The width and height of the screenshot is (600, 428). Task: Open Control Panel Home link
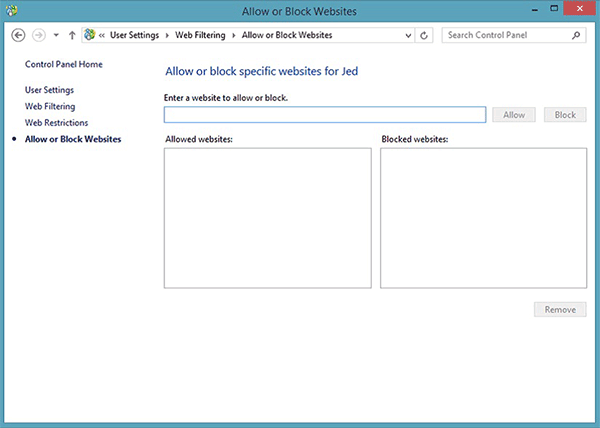pyautogui.click(x=63, y=64)
